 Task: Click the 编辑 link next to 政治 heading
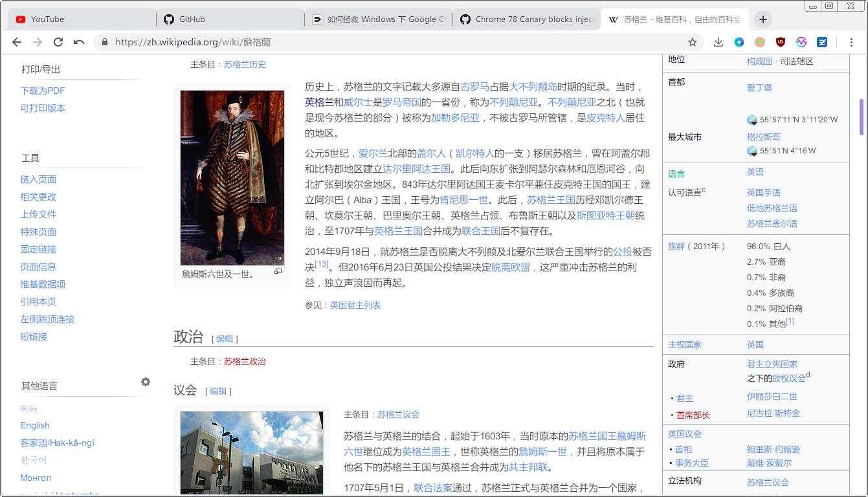[225, 338]
